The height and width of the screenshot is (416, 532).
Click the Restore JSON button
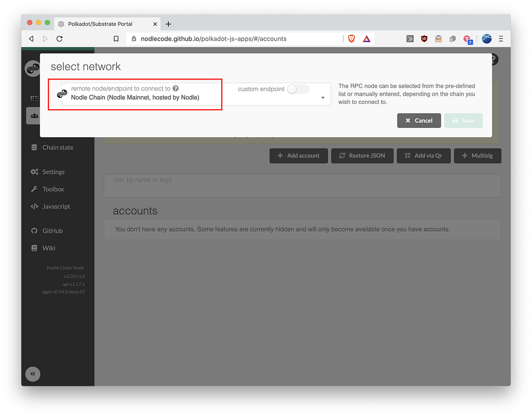click(362, 155)
